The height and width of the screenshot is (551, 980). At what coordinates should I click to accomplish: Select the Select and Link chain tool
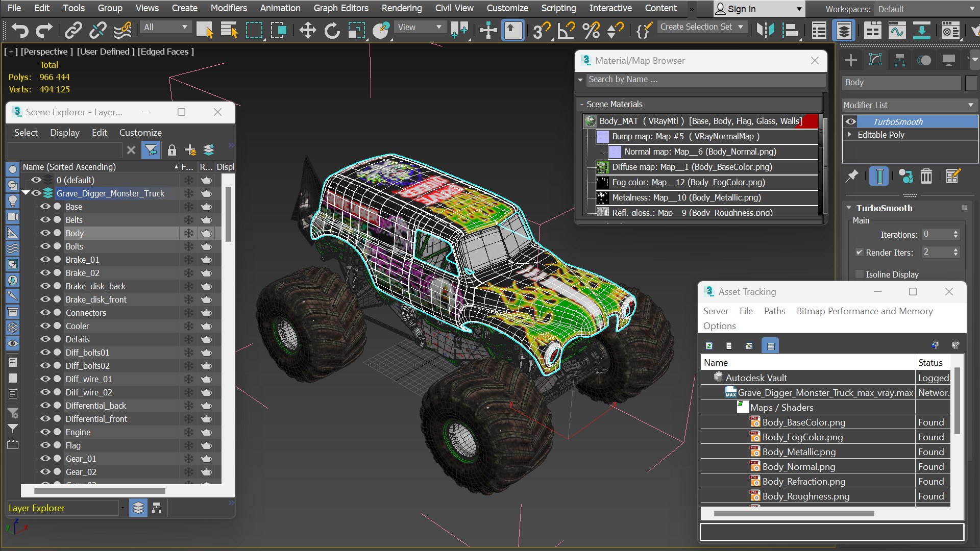(73, 31)
